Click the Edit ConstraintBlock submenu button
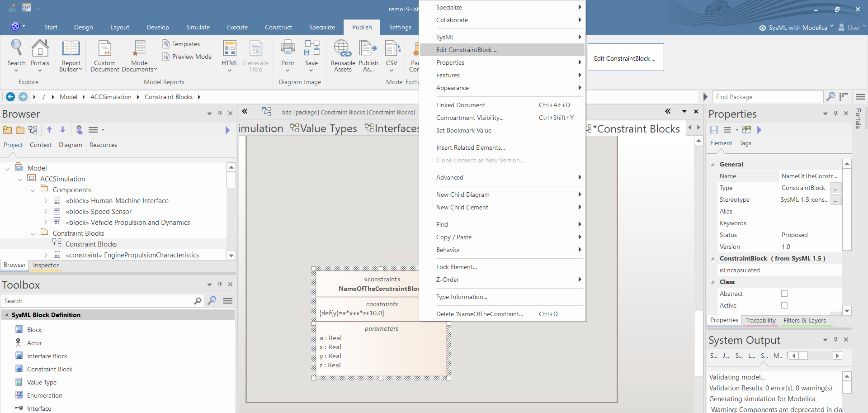 (x=626, y=57)
